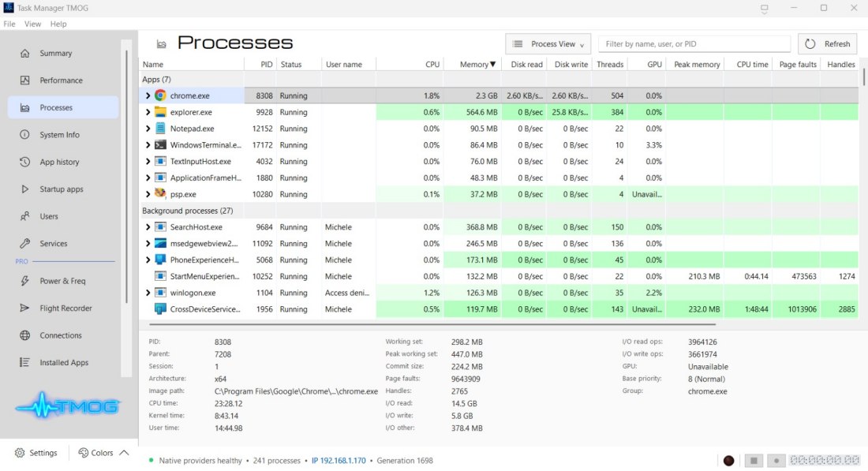
Task: Open Flight Recorder sidebar icon
Action: (x=24, y=308)
